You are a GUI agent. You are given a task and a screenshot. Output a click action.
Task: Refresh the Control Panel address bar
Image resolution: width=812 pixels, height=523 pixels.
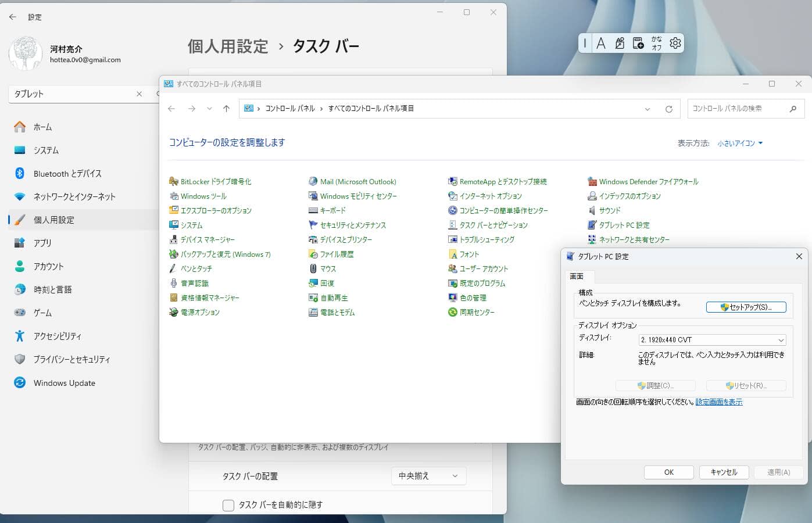[x=669, y=109]
